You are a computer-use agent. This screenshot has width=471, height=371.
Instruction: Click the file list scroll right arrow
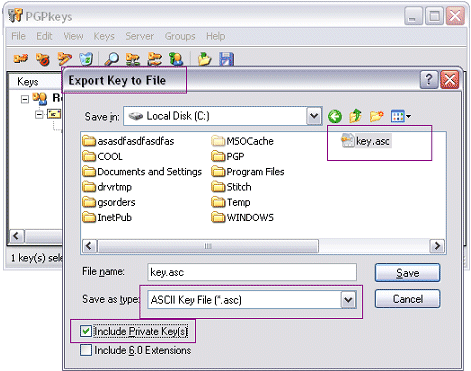click(437, 246)
